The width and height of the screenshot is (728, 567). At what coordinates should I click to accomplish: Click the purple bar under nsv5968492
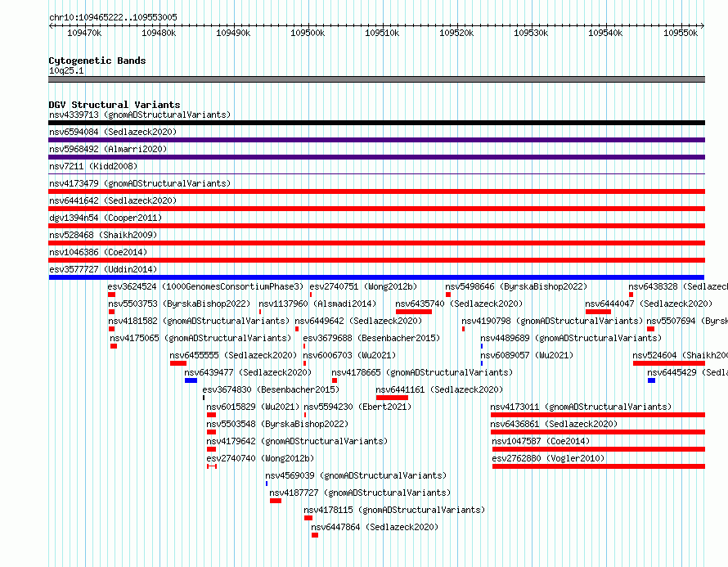point(376,157)
